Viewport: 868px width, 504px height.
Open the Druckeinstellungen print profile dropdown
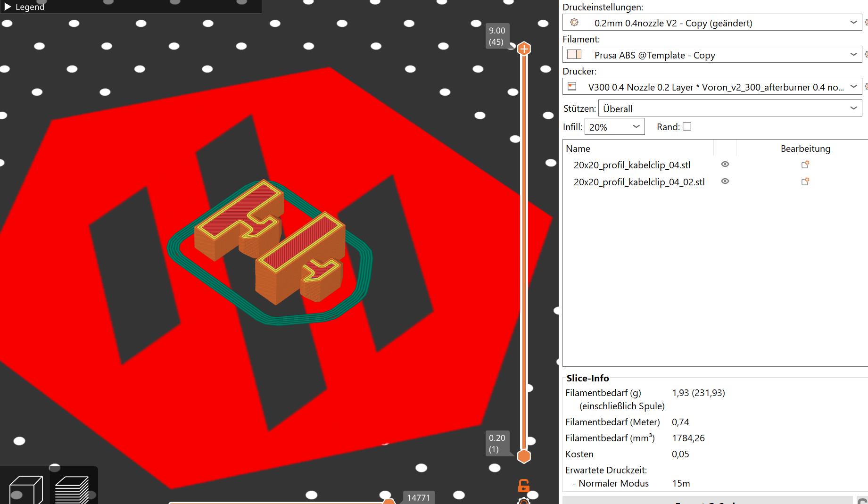tap(712, 23)
